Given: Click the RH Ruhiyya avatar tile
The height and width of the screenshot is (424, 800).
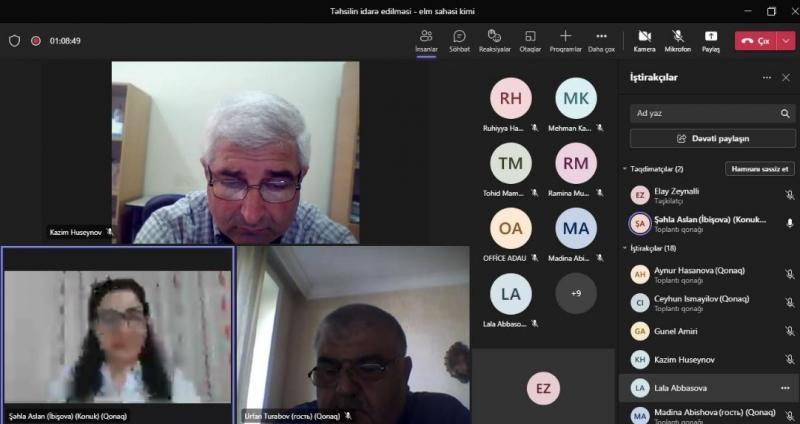Looking at the screenshot, I should coord(511,98).
